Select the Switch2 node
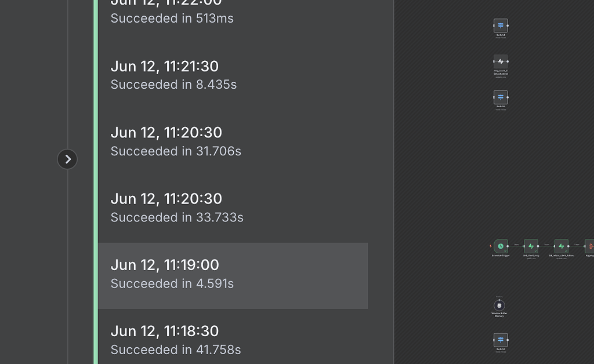The height and width of the screenshot is (364, 594). (x=499, y=340)
